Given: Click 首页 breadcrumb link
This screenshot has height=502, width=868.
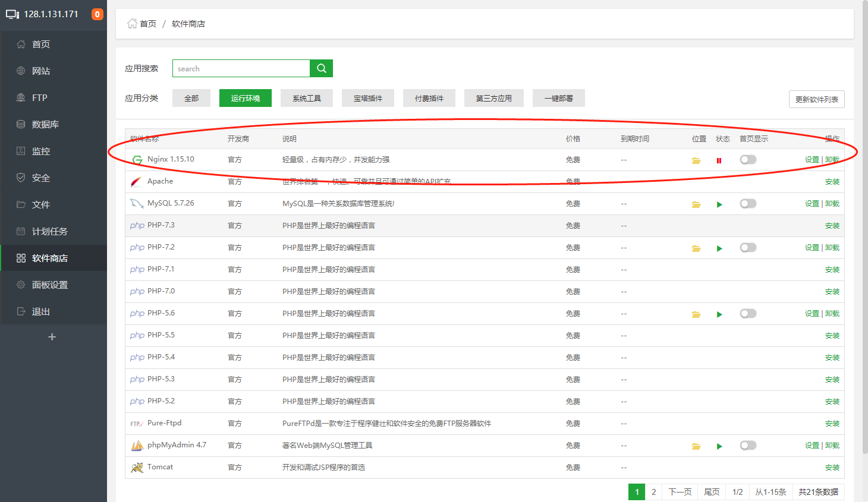Looking at the screenshot, I should (148, 24).
